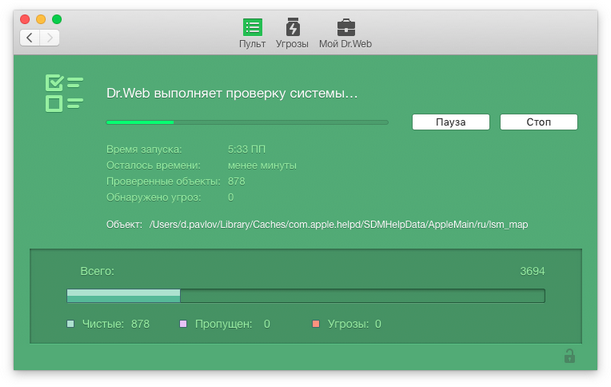Pause the scan with Пауза button
Viewport: 611px width, 387px height.
coord(451,122)
